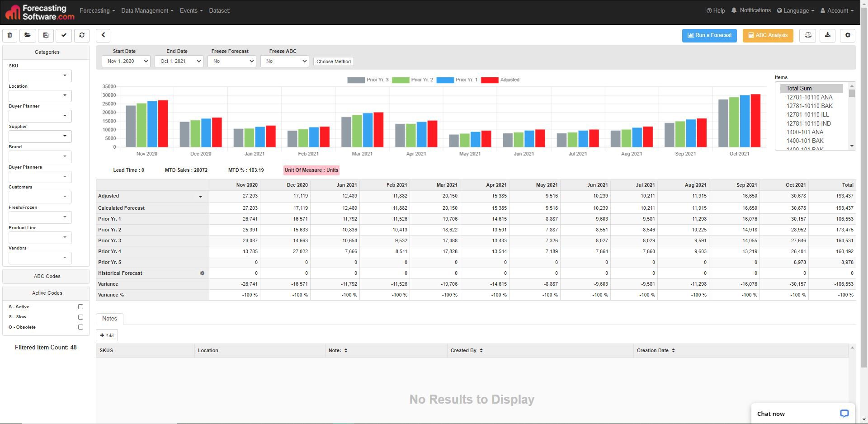The width and height of the screenshot is (868, 424).
Task: Select item 1400-101 ANA in Items list
Action: pos(805,132)
